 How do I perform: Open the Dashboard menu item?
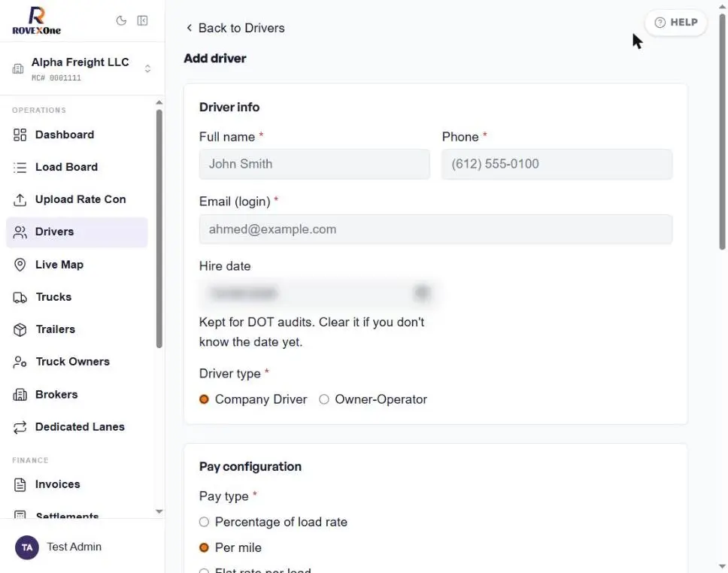[x=77, y=135]
